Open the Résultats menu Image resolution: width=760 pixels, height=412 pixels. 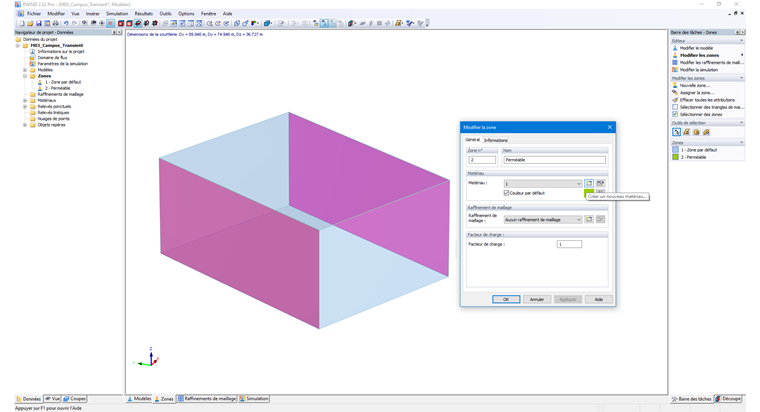[x=143, y=14]
